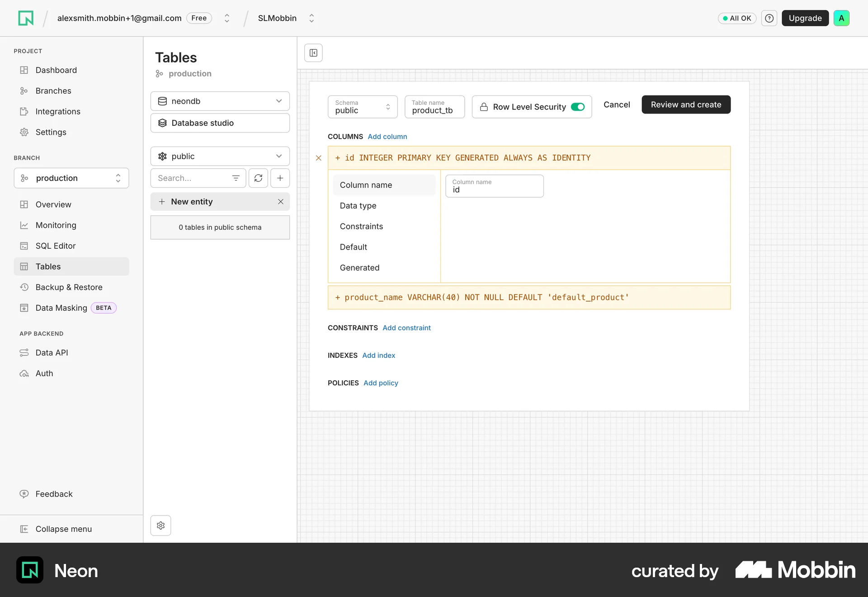Click Add column link
Screen dimensions: 868x597
387,137
